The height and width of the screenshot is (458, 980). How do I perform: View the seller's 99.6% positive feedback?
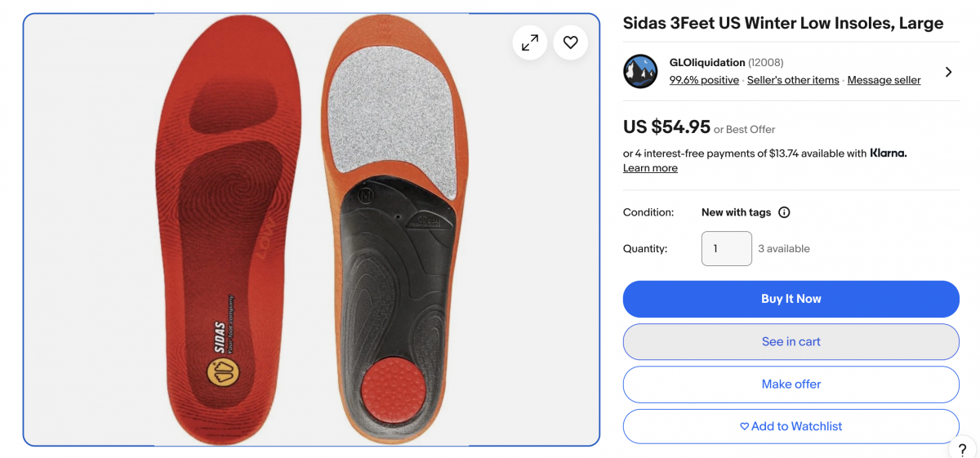click(704, 80)
